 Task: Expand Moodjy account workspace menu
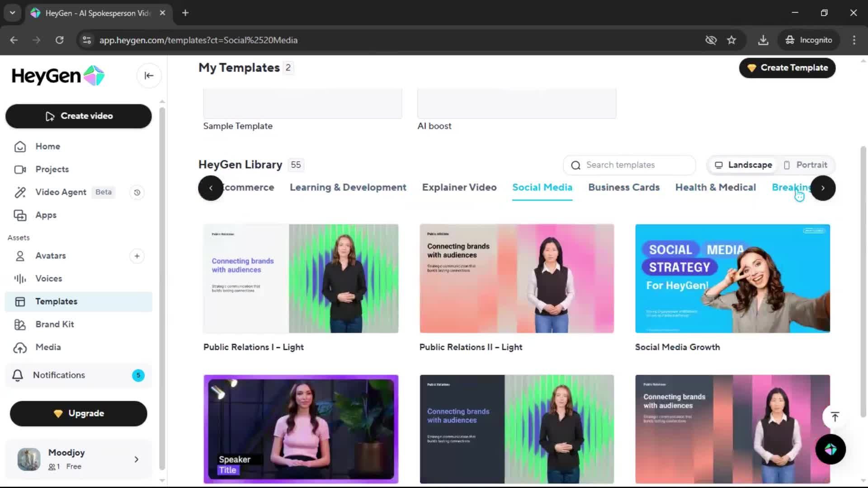click(136, 460)
